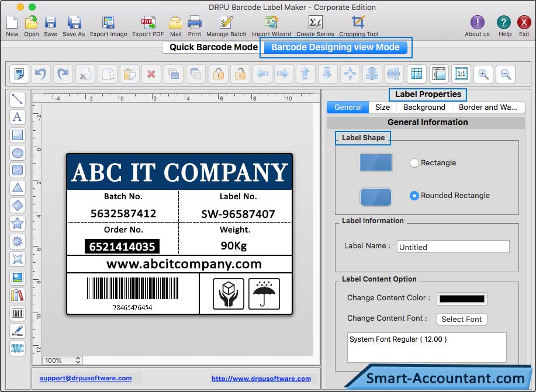
Task: Click the zoom in magnifier
Action: click(483, 74)
